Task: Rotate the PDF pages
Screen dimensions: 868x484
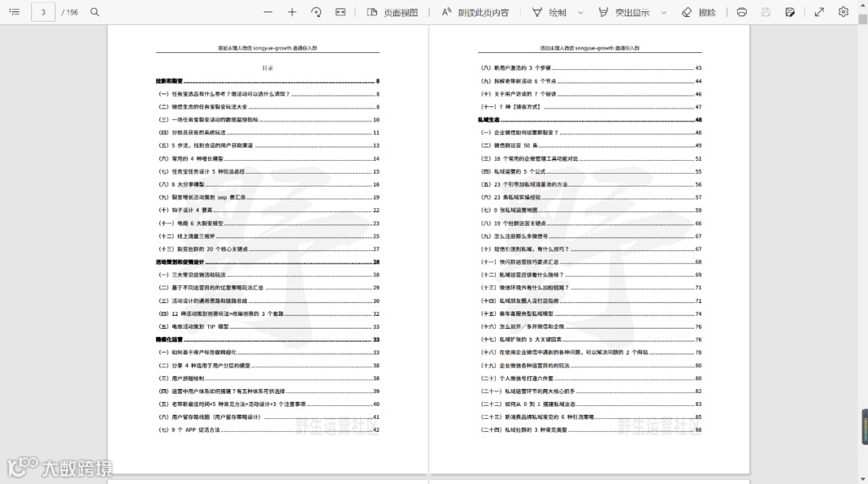Action: pos(316,11)
